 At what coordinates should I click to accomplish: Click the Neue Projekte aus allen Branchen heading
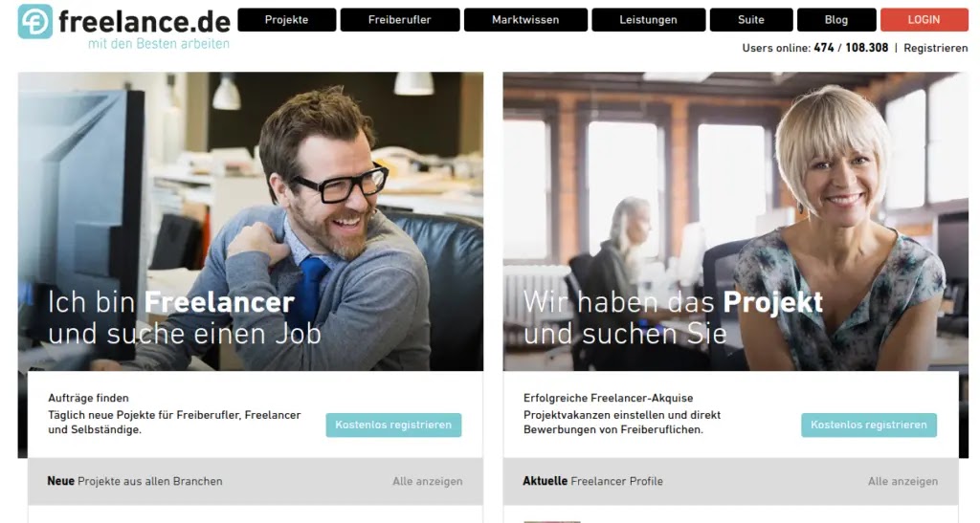pos(135,481)
